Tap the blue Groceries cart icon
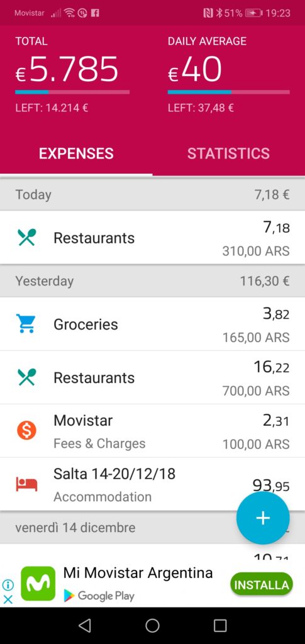Screen dimensions: 305x644 pyautogui.click(x=25, y=324)
